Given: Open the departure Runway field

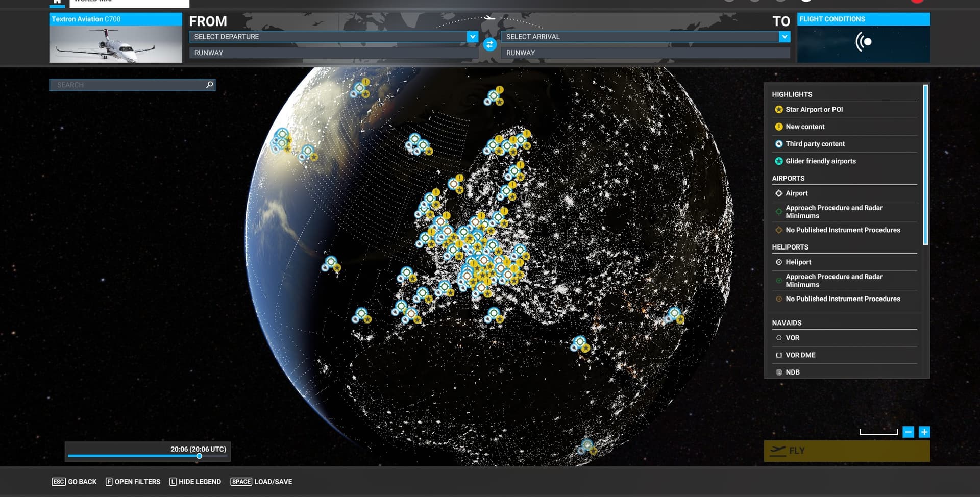Looking at the screenshot, I should point(333,53).
